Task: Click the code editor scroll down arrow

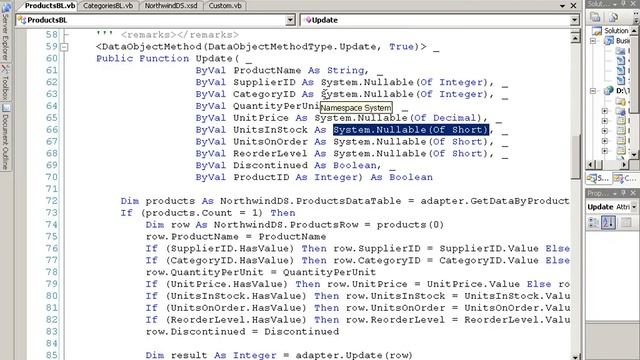Action: point(575,356)
